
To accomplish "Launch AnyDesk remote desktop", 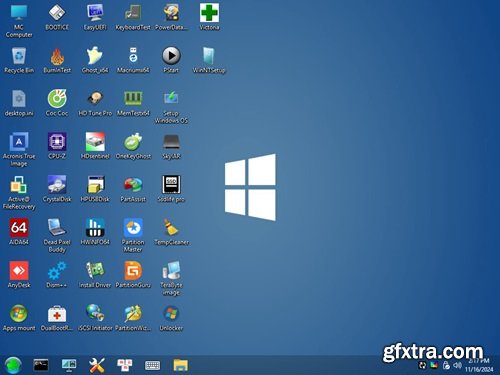I will pos(19,275).
